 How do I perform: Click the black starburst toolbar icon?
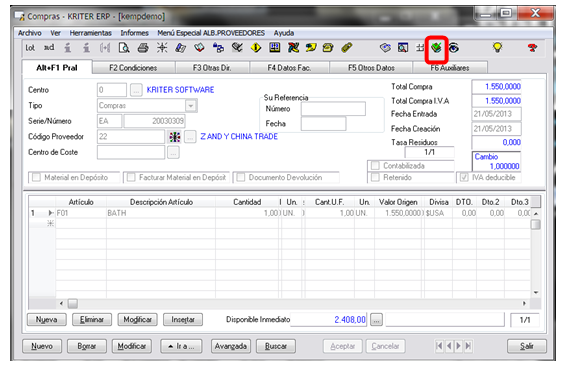(162, 48)
